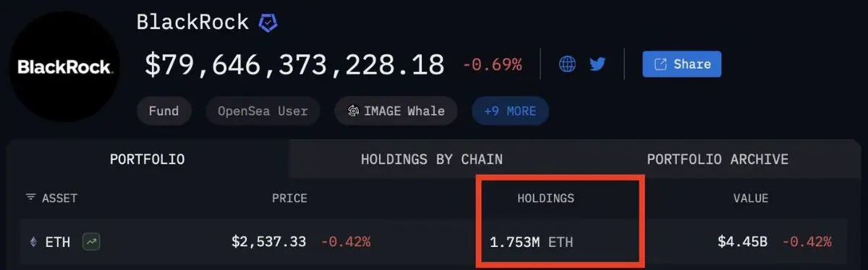Image resolution: width=868 pixels, height=270 pixels.
Task: Expand the +9 MORE tags
Action: [510, 111]
